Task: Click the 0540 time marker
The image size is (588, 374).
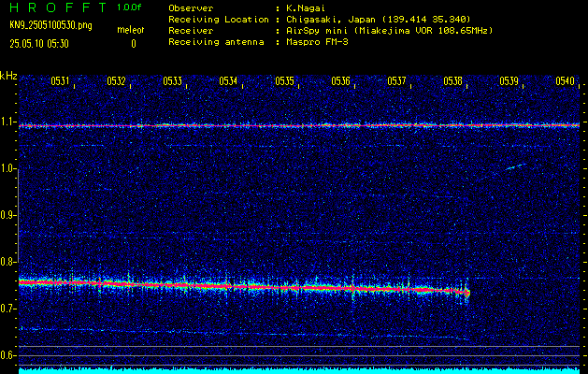Action: [x=566, y=81]
